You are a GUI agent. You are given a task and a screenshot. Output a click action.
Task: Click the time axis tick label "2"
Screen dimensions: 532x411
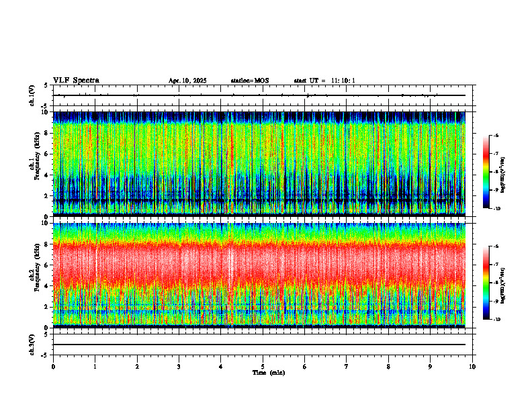137,367
